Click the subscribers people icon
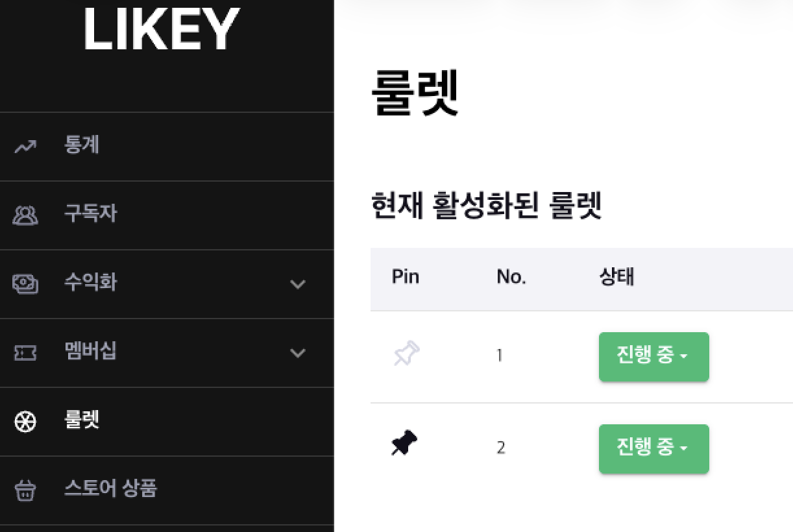 [x=26, y=215]
